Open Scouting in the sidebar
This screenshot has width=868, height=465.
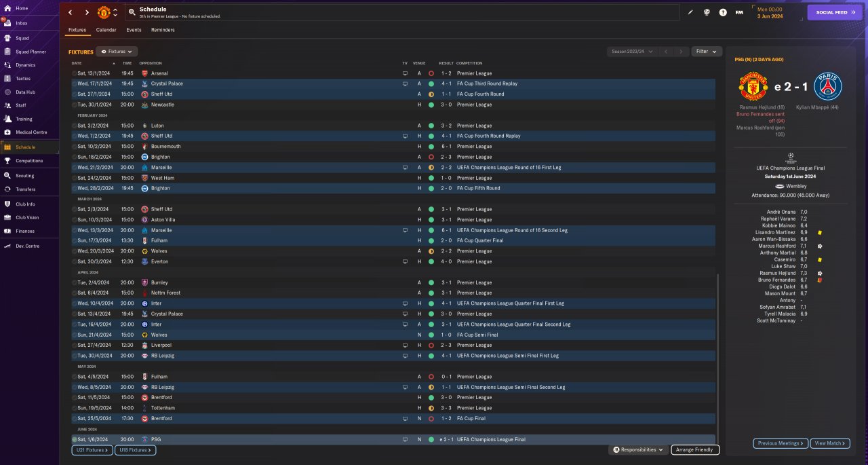click(x=24, y=176)
